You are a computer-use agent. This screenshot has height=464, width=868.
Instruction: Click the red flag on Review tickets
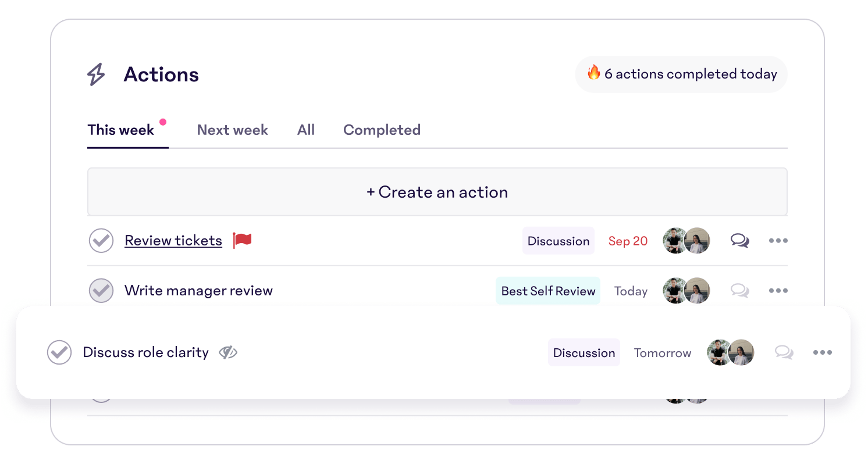[242, 240]
